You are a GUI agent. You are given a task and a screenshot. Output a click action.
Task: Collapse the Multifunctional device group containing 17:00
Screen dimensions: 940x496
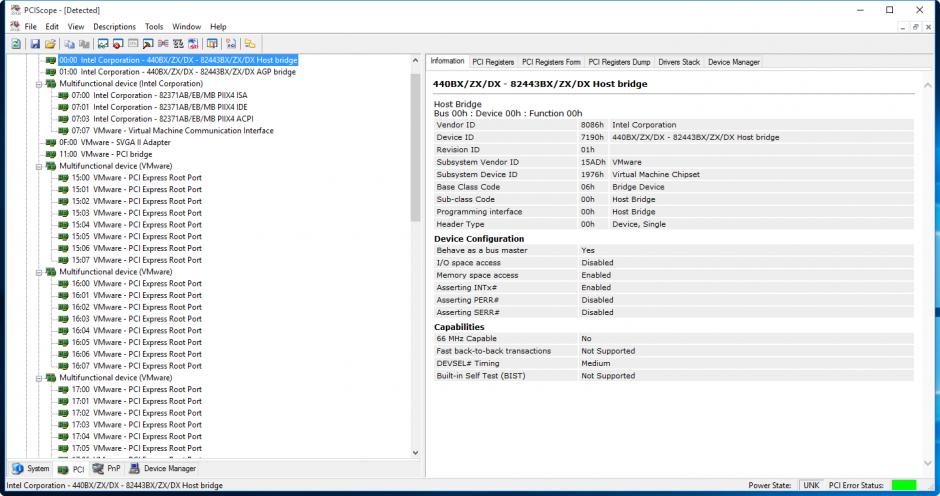click(x=39, y=378)
